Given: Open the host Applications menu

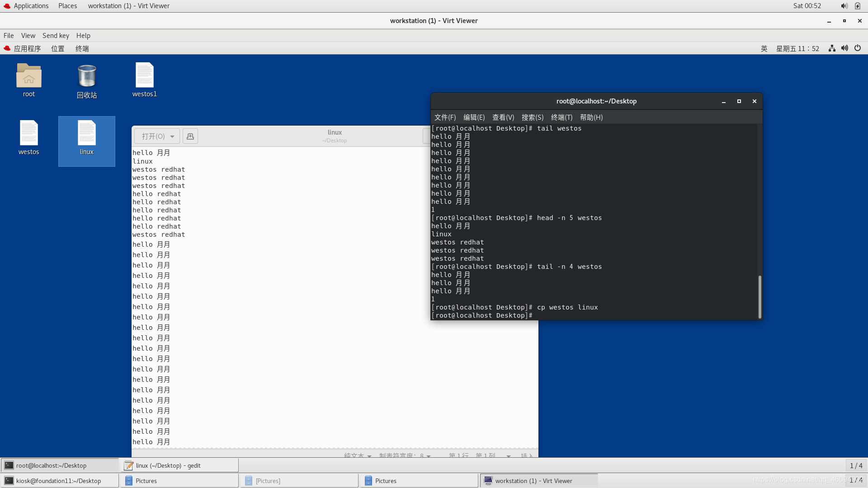Looking at the screenshot, I should tap(31, 6).
